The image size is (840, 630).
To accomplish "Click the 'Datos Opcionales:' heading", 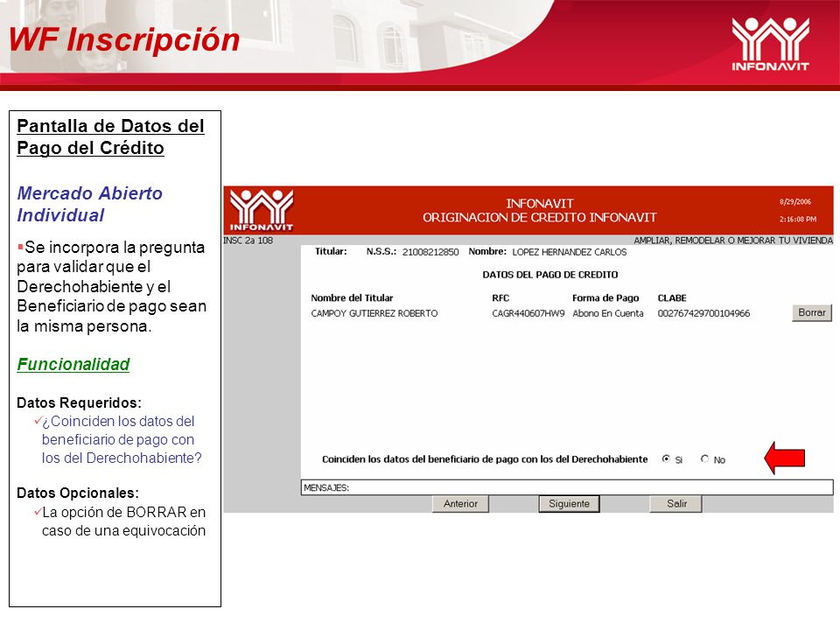I will click(x=78, y=493).
